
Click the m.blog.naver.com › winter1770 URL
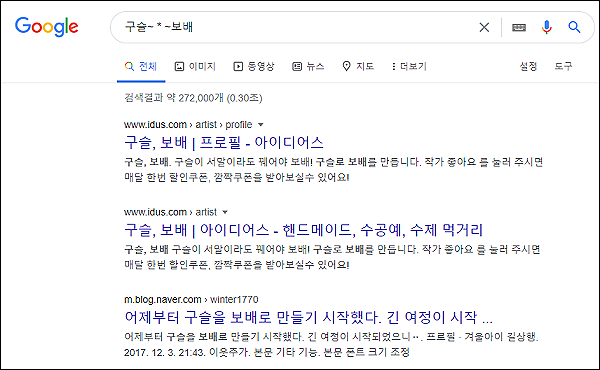coord(191,300)
